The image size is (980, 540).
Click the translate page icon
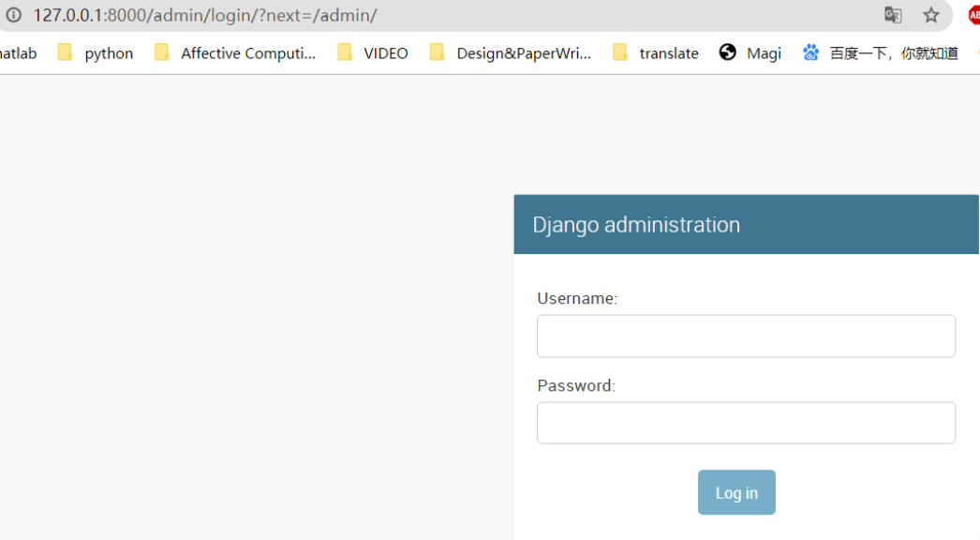(x=893, y=14)
